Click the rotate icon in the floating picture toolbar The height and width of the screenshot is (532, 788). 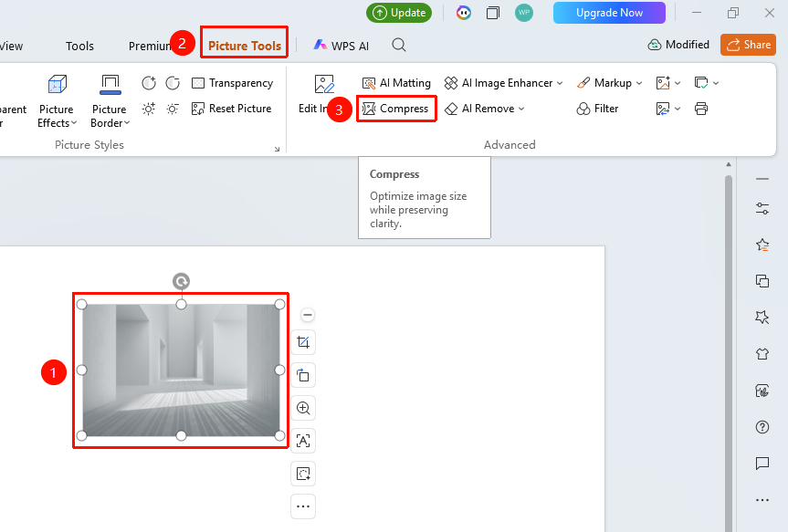coord(303,375)
